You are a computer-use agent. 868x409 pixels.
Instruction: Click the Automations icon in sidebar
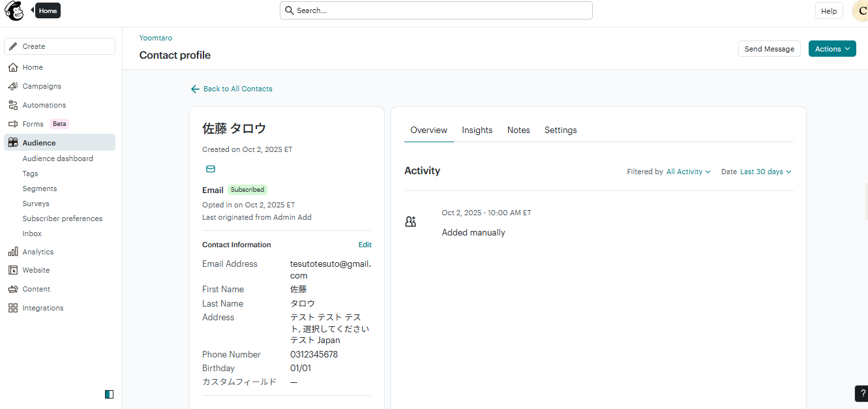tap(13, 105)
